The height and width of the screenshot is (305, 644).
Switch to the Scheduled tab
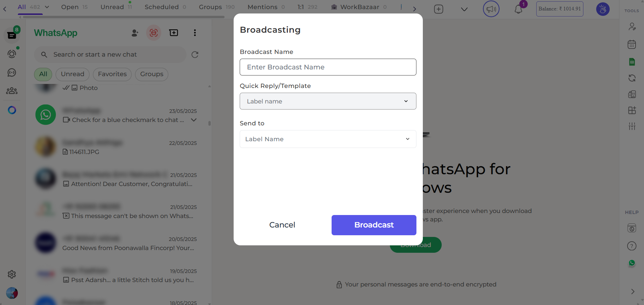161,7
